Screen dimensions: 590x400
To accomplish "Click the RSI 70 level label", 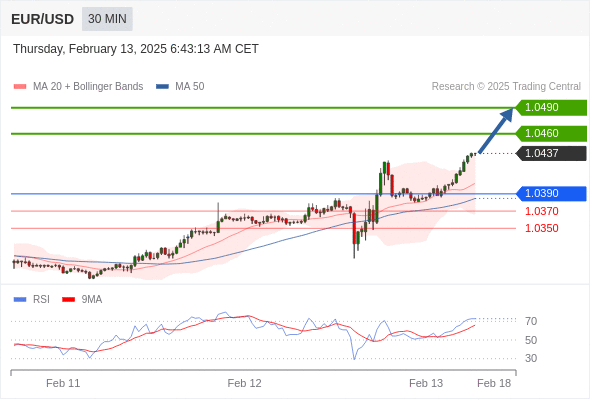I will click(531, 321).
